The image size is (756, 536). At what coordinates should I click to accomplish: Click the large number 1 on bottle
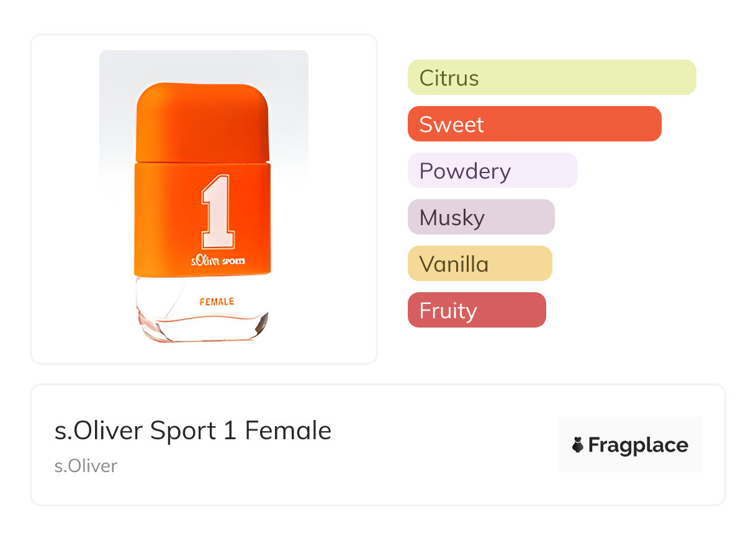click(x=218, y=212)
